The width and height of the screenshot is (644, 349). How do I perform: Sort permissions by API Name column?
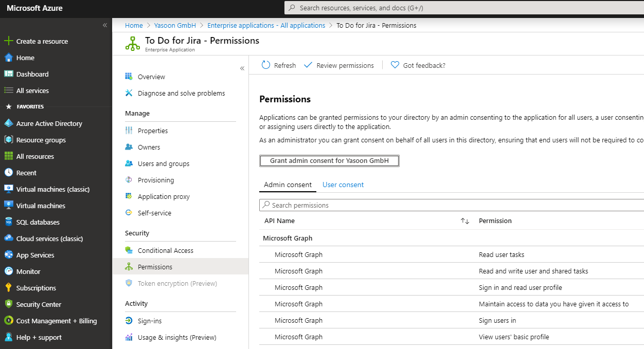465,221
